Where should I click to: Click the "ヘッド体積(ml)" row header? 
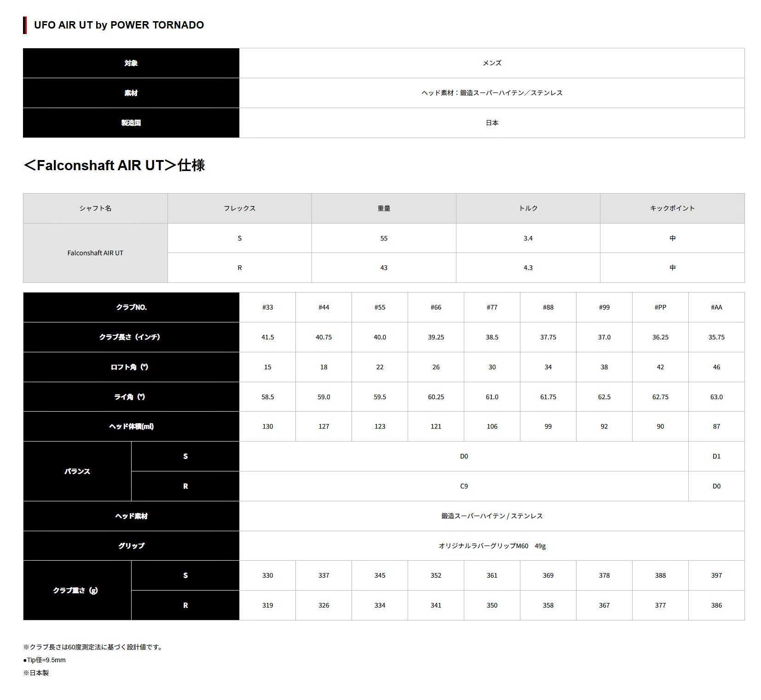tap(131, 426)
